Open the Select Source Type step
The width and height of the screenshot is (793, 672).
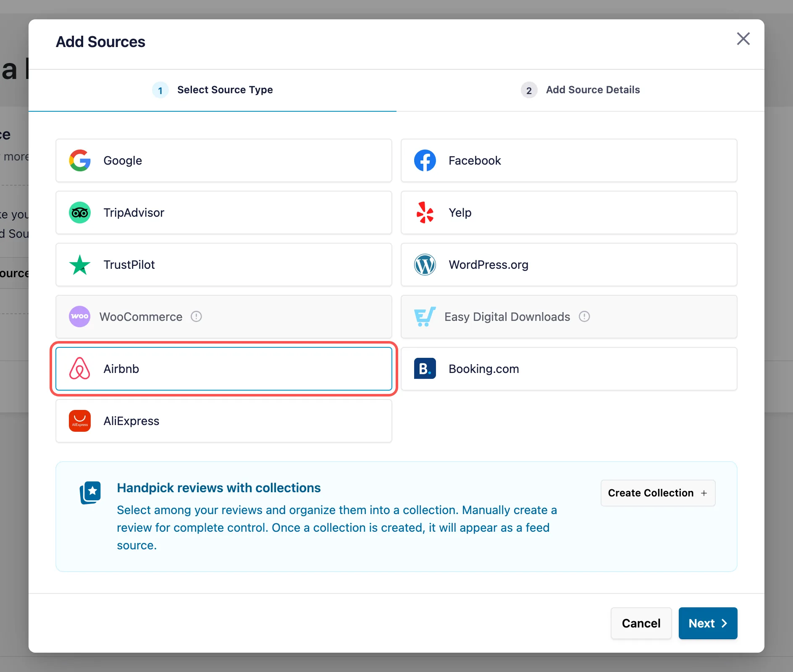point(213,90)
